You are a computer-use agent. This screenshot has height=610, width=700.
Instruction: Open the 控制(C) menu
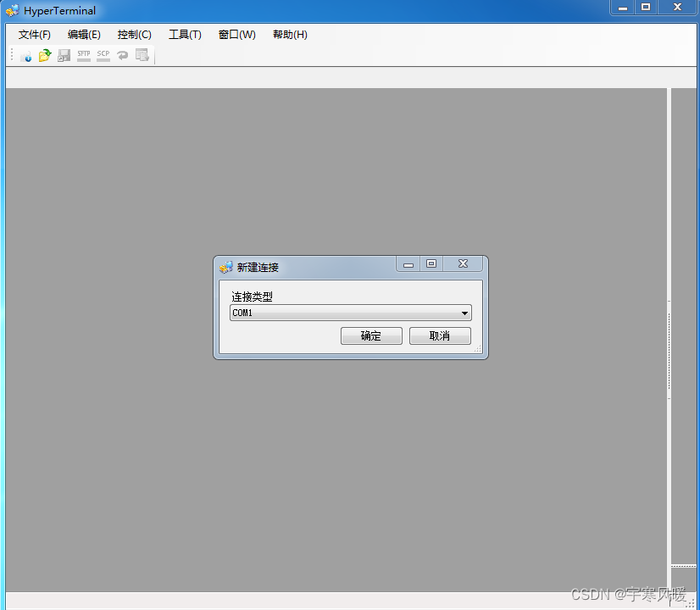pos(135,35)
